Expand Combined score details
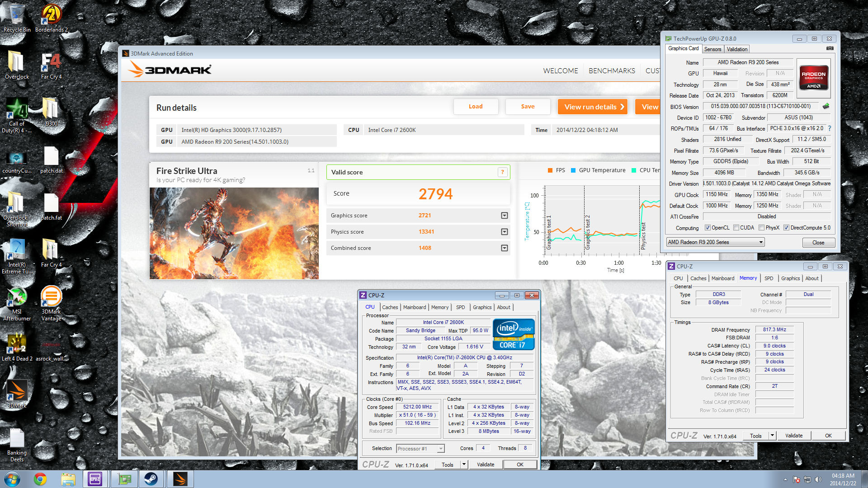Screen dimensions: 868x488 [x=505, y=248]
